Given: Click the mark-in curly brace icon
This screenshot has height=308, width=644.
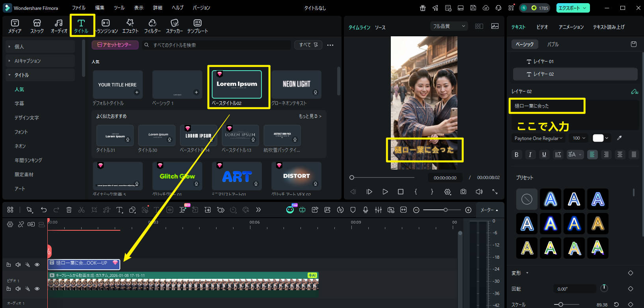Looking at the screenshot, I should (416, 192).
